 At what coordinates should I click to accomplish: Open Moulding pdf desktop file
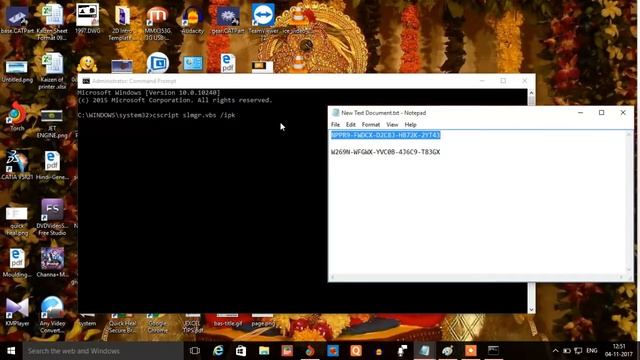click(x=17, y=263)
